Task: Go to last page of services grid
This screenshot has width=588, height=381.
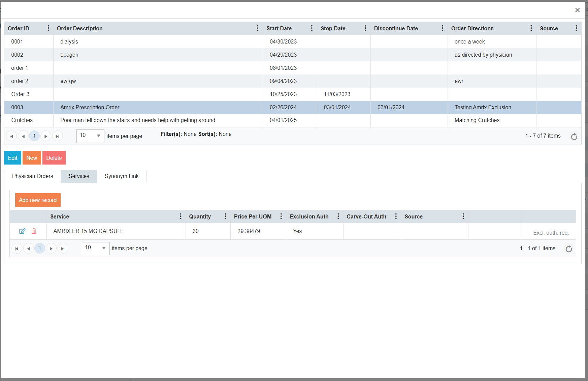Action: click(x=63, y=248)
